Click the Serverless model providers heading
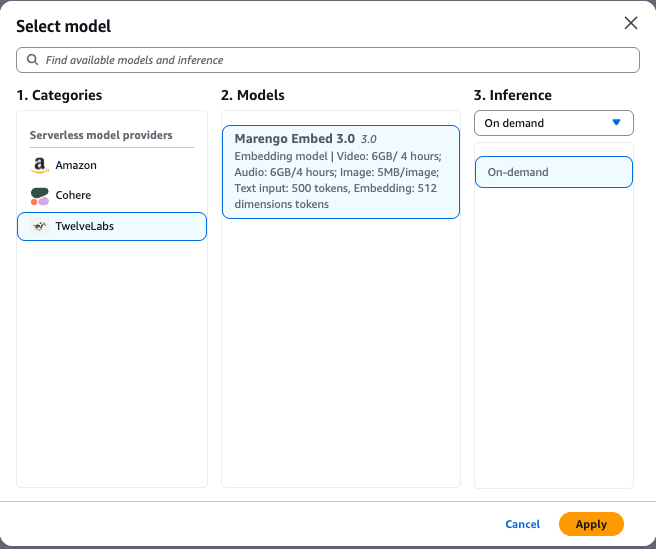The height and width of the screenshot is (549, 656). click(101, 135)
